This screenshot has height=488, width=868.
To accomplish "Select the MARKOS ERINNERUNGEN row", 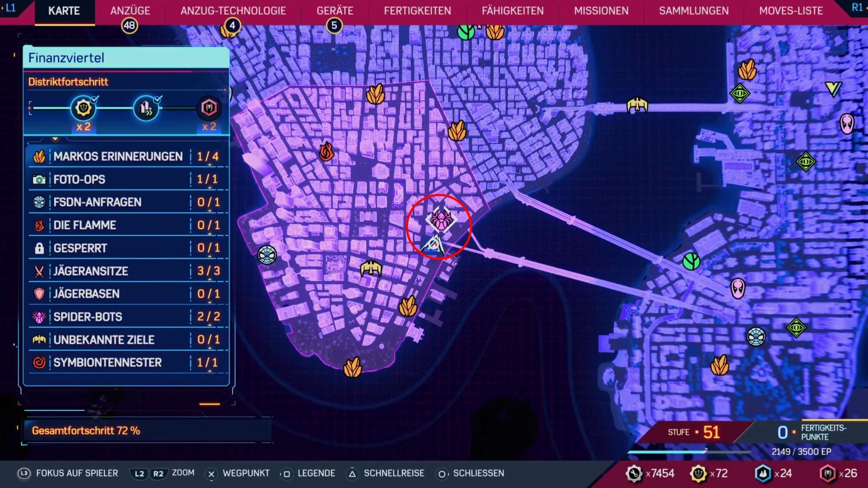I will (x=128, y=156).
